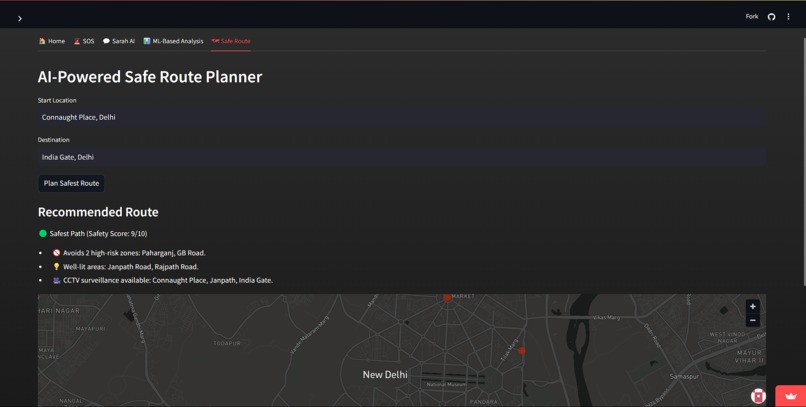Click the National Museum map label

[446, 384]
